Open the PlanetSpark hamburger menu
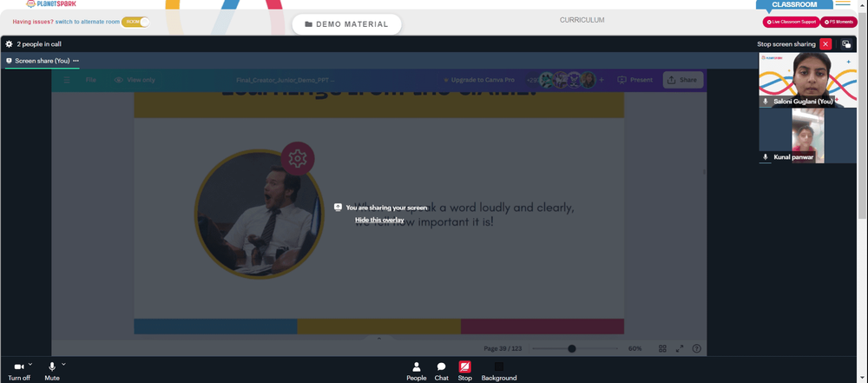 click(x=843, y=3)
